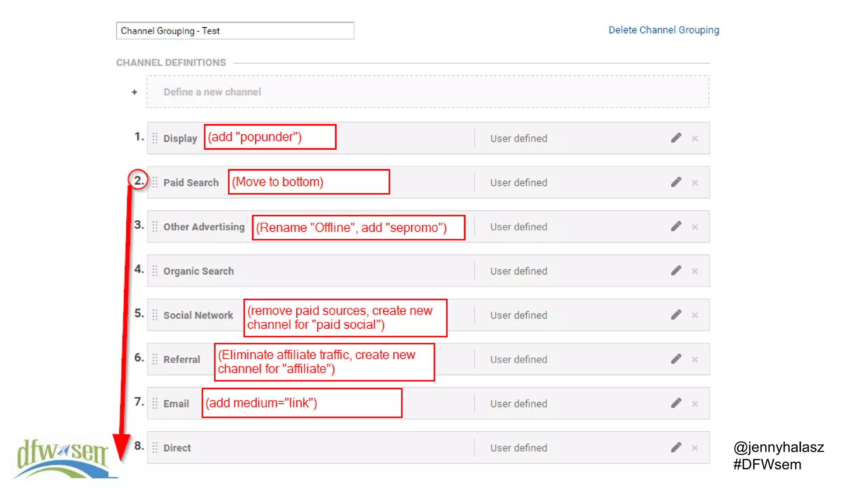Edit the Direct channel with pencil icon
This screenshot has width=868, height=488.
[x=676, y=447]
